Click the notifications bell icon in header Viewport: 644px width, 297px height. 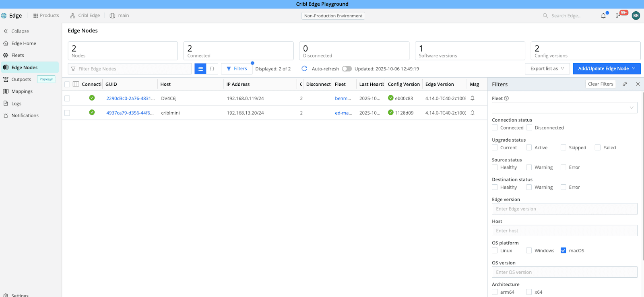tap(603, 16)
